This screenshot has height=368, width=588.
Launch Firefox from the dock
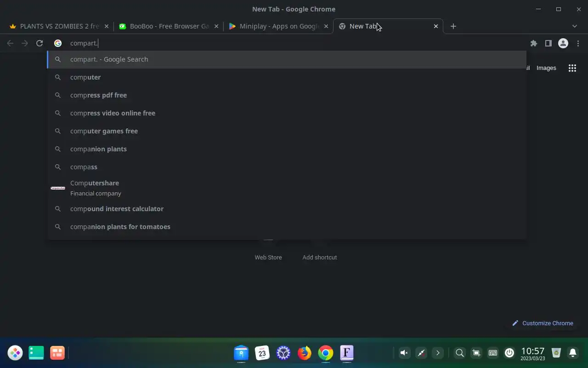click(305, 353)
